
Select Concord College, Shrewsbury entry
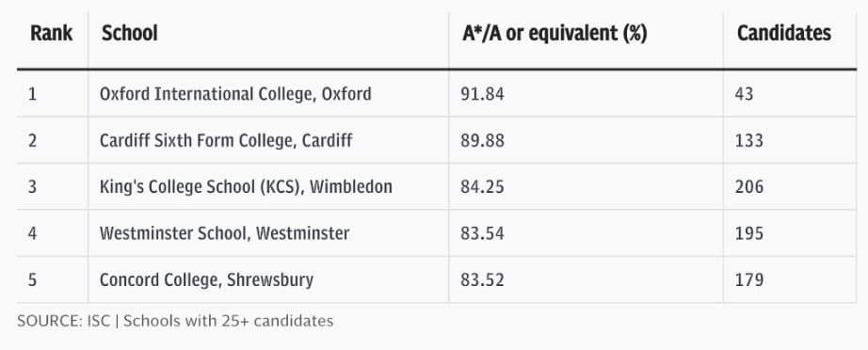click(206, 279)
